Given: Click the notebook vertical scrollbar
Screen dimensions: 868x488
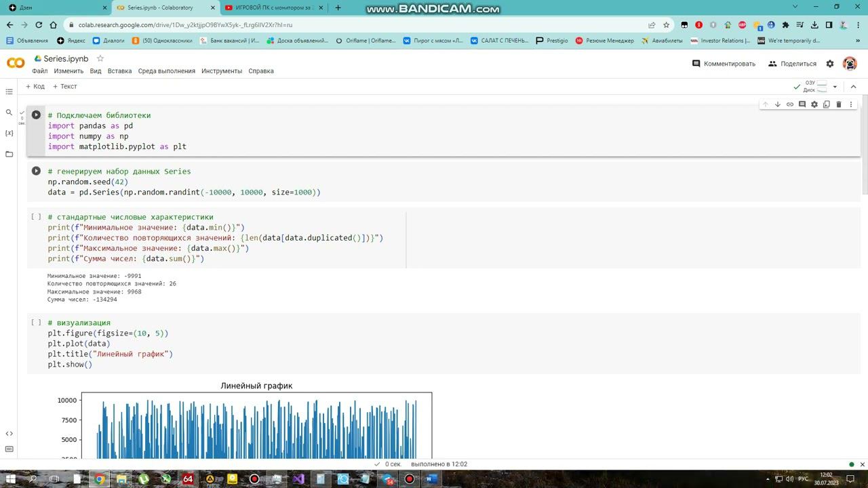Looking at the screenshot, I should tap(864, 146).
